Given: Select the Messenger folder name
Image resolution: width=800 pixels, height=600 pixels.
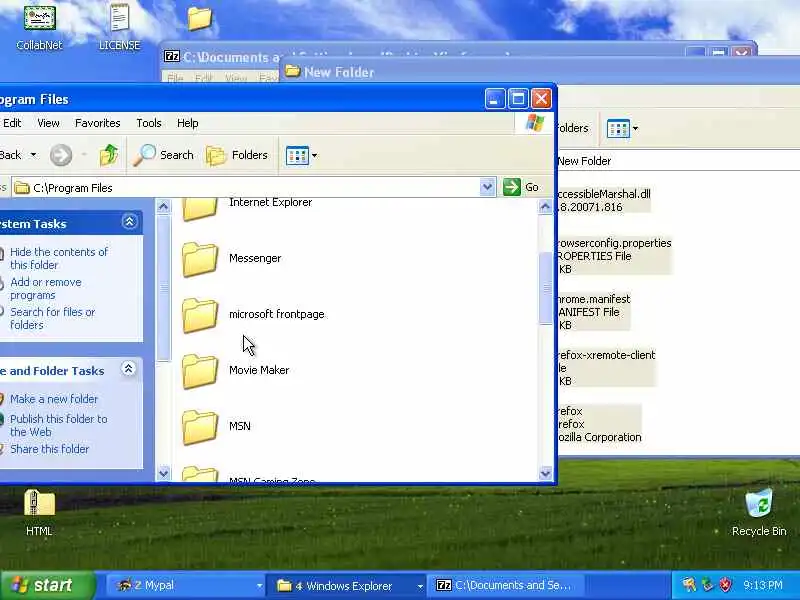Looking at the screenshot, I should point(255,258).
